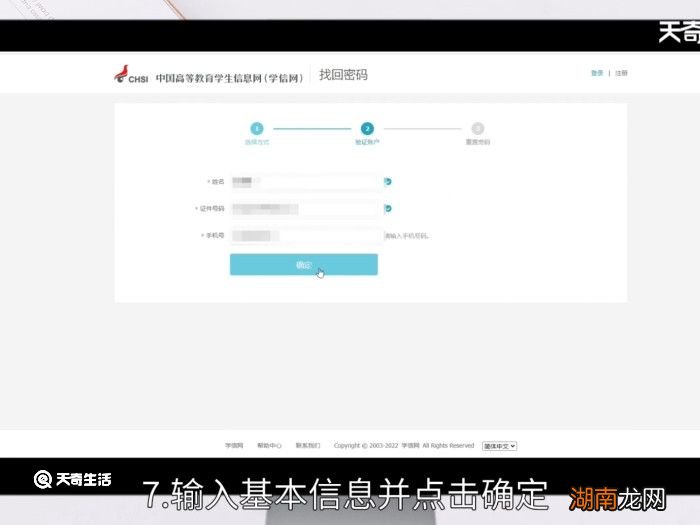Select step 2 circle in progress bar
This screenshot has height=525, width=700.
[367, 129]
